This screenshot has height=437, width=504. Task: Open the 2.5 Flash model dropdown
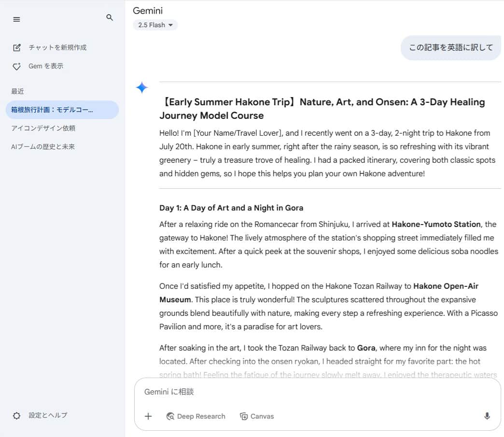(155, 25)
